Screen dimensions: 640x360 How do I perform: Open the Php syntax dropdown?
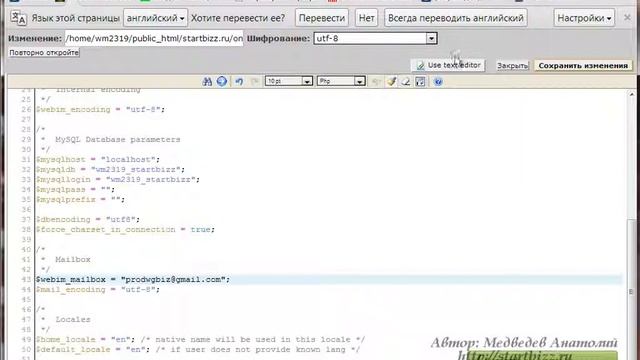tap(341, 81)
